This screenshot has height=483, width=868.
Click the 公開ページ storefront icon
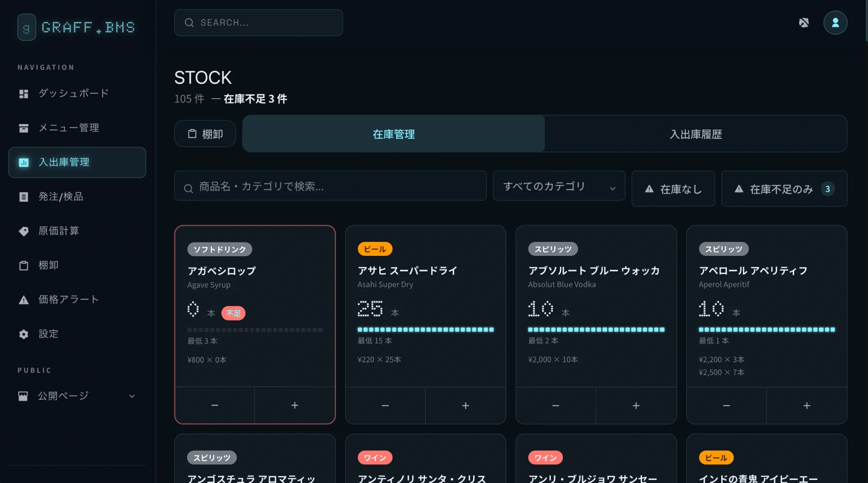[23, 396]
